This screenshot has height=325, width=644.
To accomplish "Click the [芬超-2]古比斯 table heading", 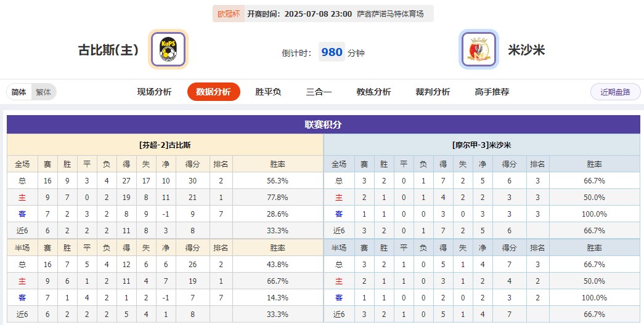I will pyautogui.click(x=165, y=145).
